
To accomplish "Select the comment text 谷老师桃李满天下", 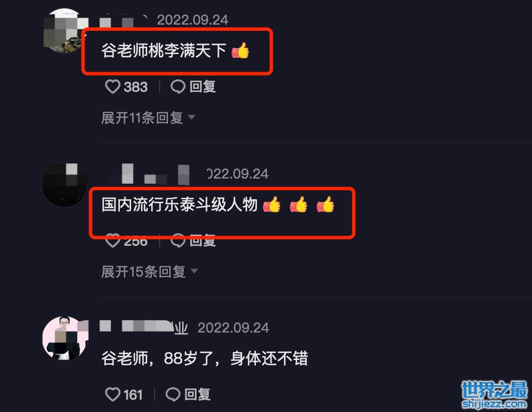I will [164, 51].
